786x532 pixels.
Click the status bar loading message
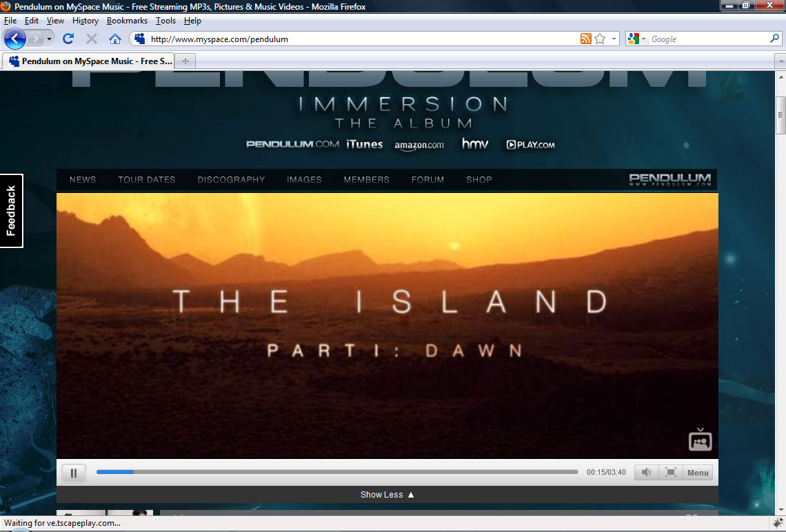point(62,523)
